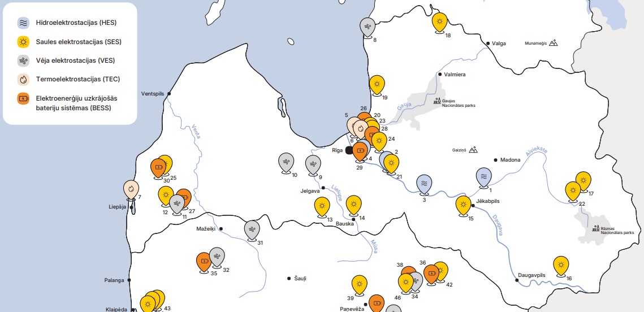Select wind farm marker number 8
The image size is (644, 312).
[x=367, y=28]
